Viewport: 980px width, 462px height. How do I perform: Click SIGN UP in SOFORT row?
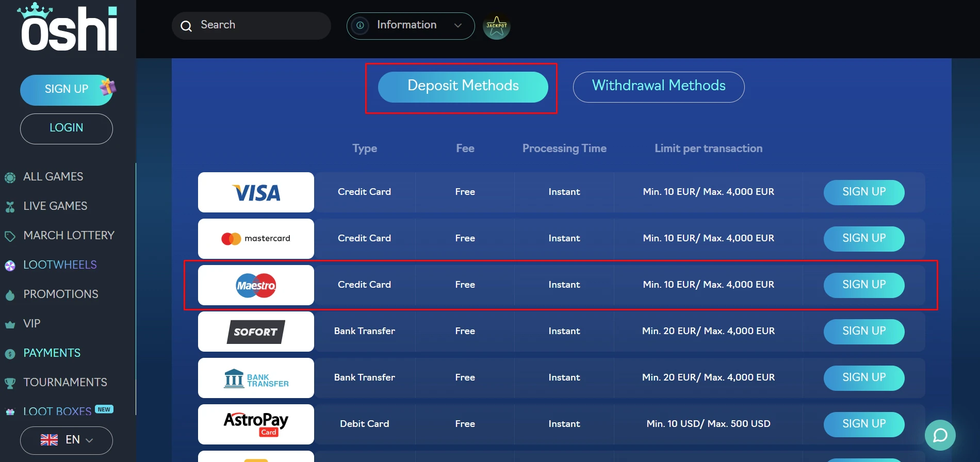point(864,332)
